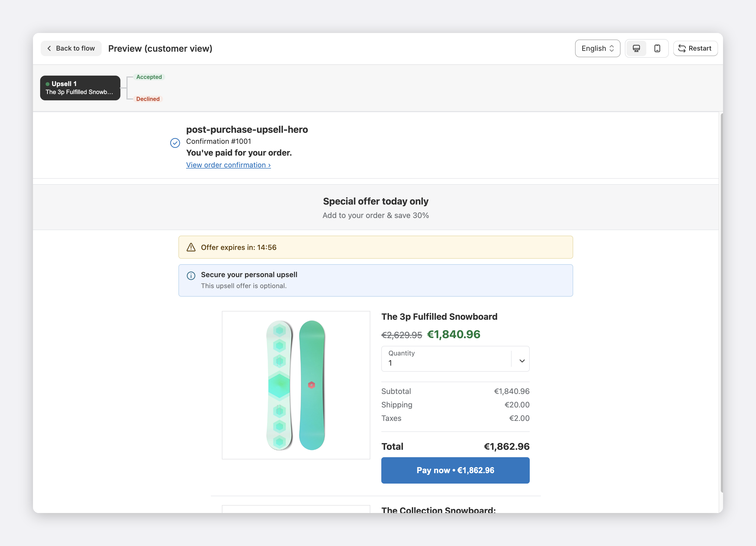Image resolution: width=756 pixels, height=546 pixels.
Task: Click 'The Collection Snowboard:' title
Action: pyautogui.click(x=439, y=510)
